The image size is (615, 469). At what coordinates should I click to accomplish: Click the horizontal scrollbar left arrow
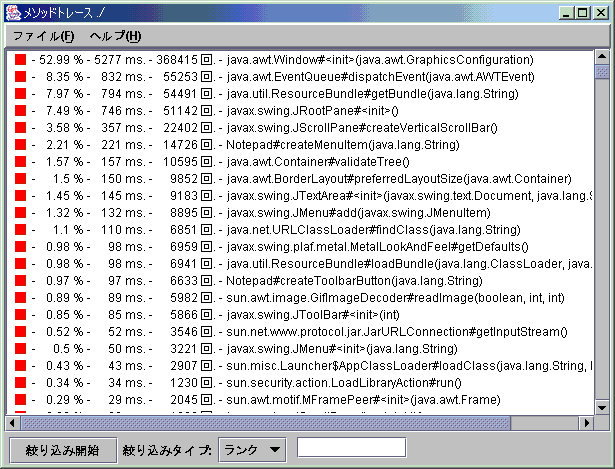coord(13,423)
